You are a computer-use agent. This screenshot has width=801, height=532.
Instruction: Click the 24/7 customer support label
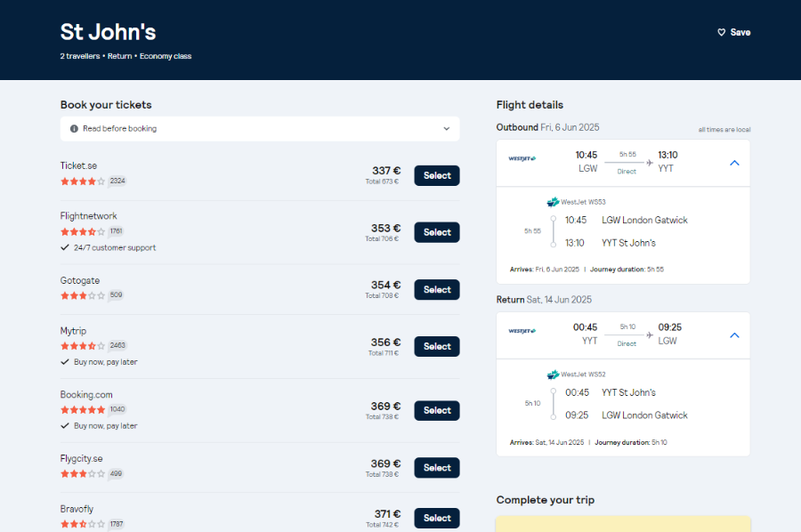115,247
